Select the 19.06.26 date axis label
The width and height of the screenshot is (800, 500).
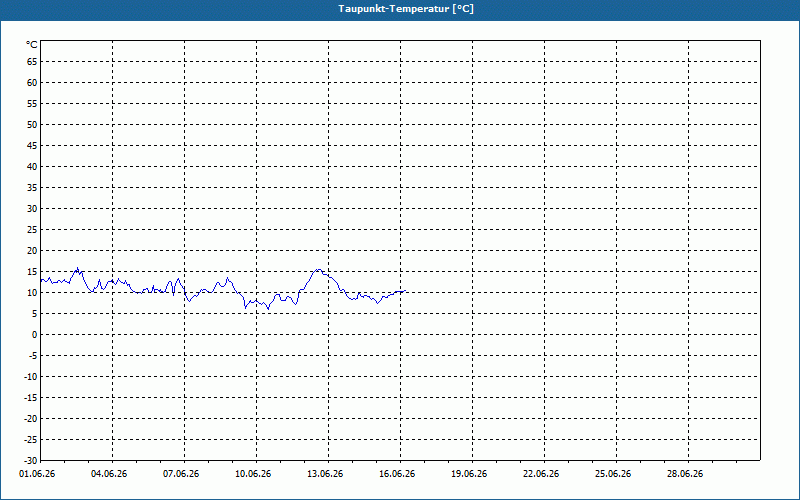click(469, 474)
